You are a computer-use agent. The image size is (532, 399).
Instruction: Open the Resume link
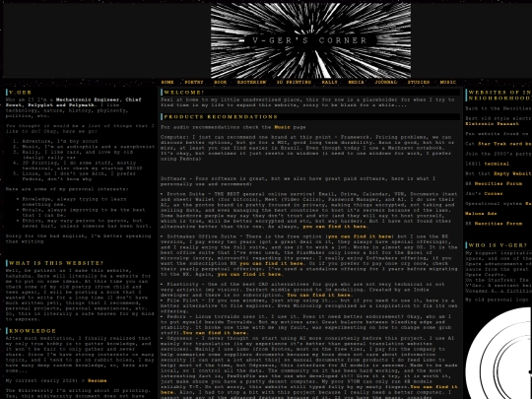pyautogui.click(x=97, y=380)
